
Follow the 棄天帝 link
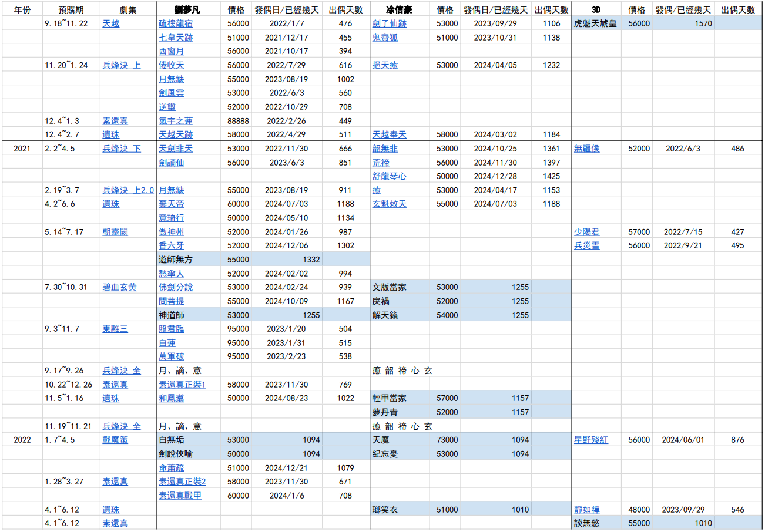172,204
